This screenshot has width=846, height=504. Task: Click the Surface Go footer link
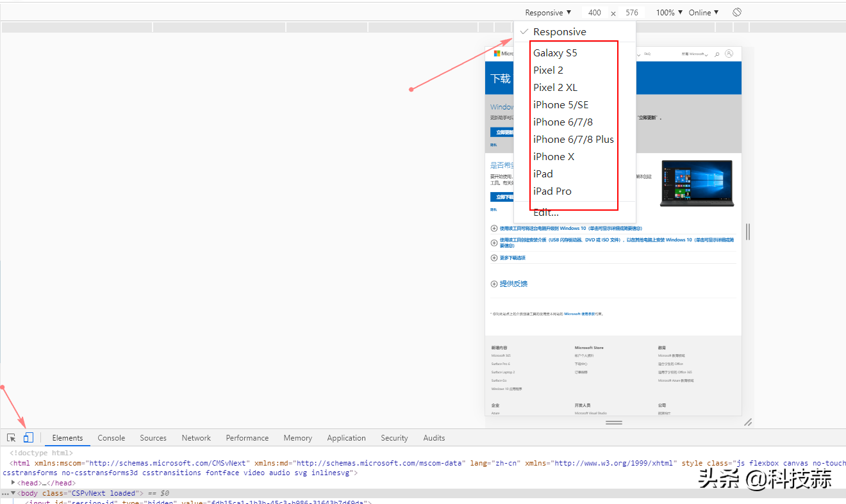click(499, 380)
